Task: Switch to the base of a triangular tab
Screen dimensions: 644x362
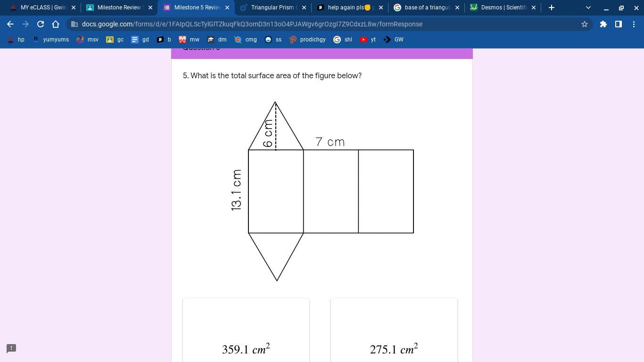Action: click(x=426, y=8)
